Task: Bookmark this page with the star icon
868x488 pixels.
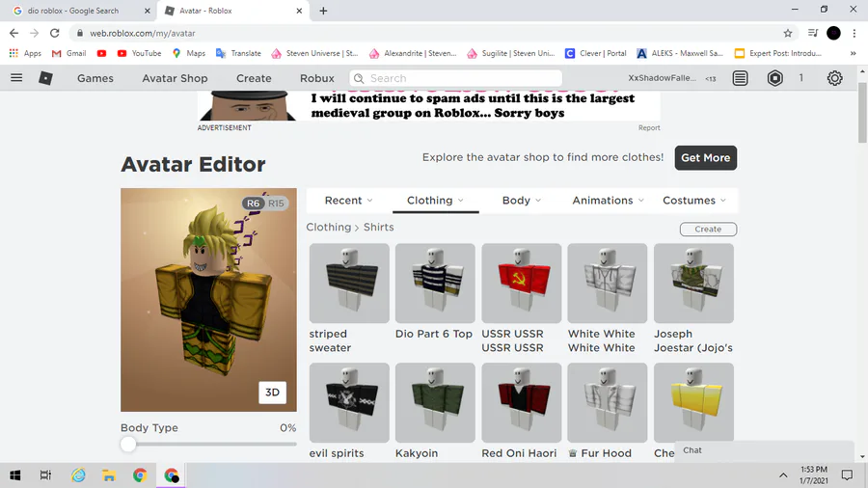Action: (788, 33)
